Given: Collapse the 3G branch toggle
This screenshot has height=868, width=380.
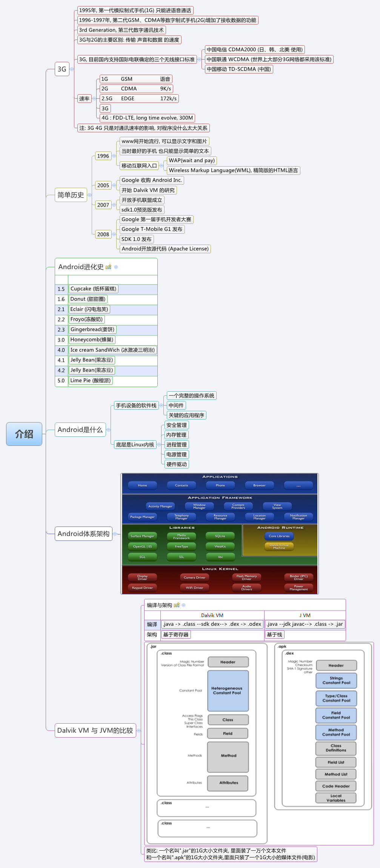Looking at the screenshot, I should [x=72, y=69].
